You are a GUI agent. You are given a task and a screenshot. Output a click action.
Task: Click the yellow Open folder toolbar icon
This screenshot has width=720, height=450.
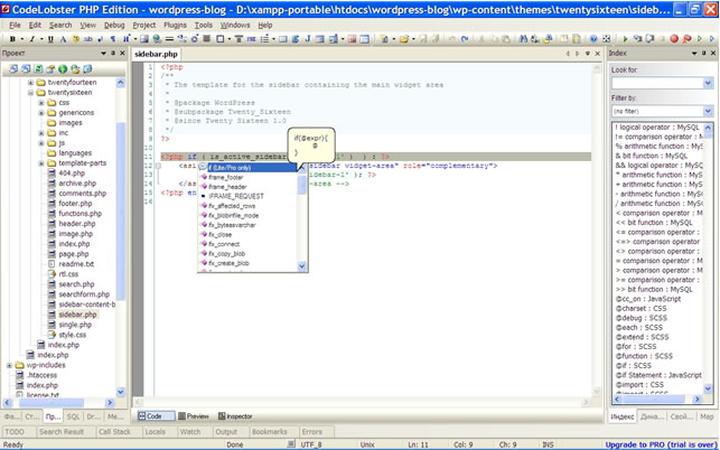[404, 39]
